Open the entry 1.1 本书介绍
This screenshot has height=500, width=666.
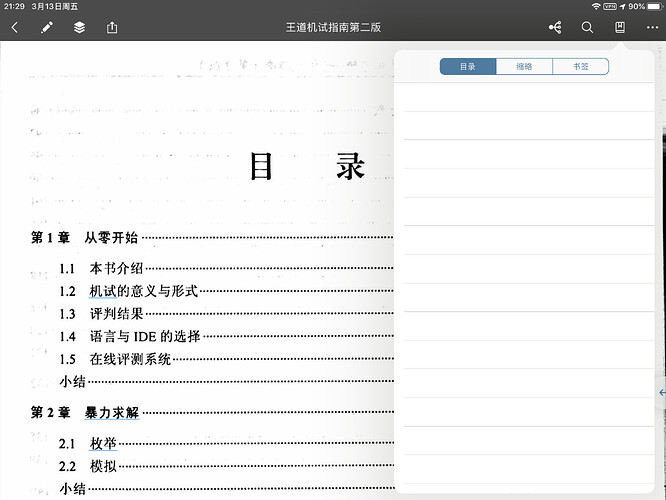pyautogui.click(x=101, y=268)
